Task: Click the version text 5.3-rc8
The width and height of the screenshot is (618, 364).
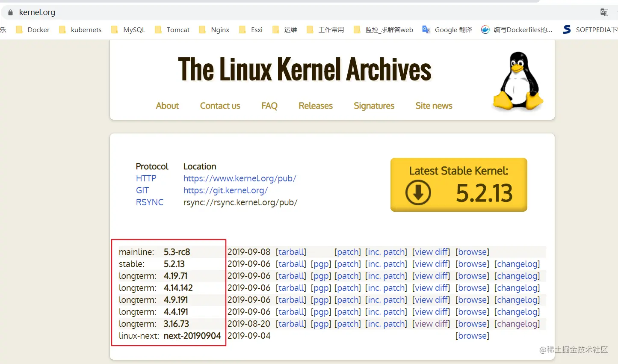Action: click(x=177, y=252)
